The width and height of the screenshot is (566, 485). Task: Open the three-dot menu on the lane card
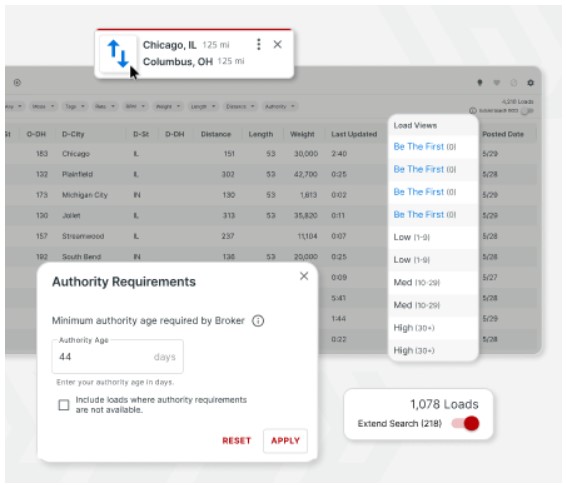(x=258, y=44)
